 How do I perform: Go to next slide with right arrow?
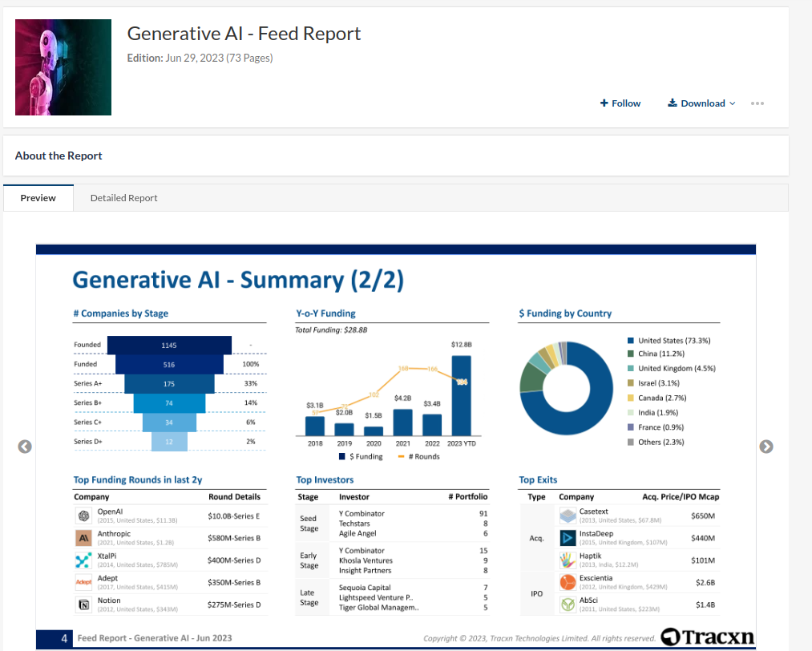(766, 447)
